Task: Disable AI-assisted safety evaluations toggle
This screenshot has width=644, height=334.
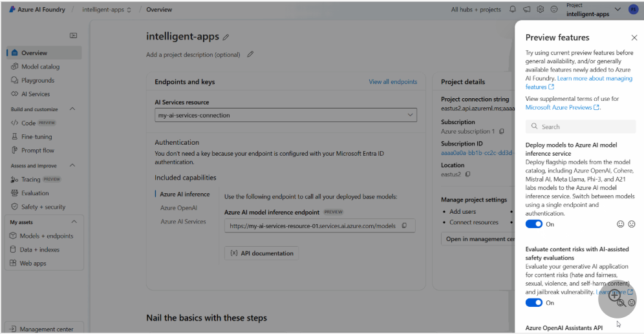Action: point(533,302)
